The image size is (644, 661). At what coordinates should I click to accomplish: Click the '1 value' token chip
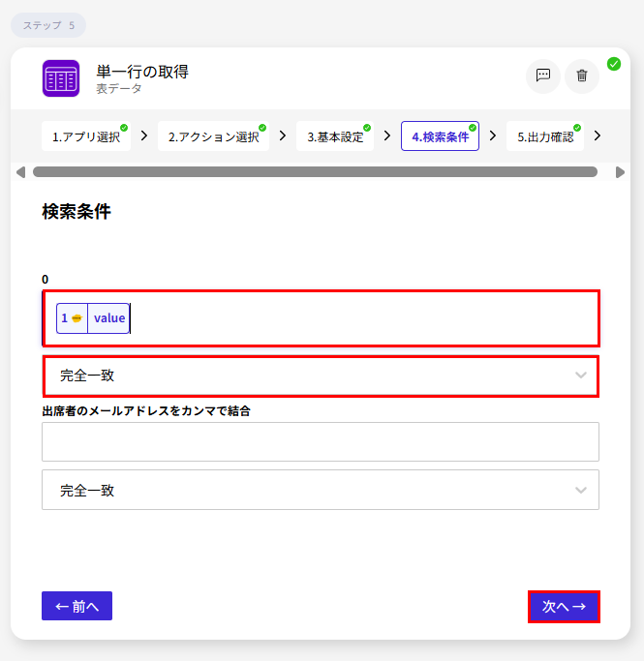coord(93,318)
